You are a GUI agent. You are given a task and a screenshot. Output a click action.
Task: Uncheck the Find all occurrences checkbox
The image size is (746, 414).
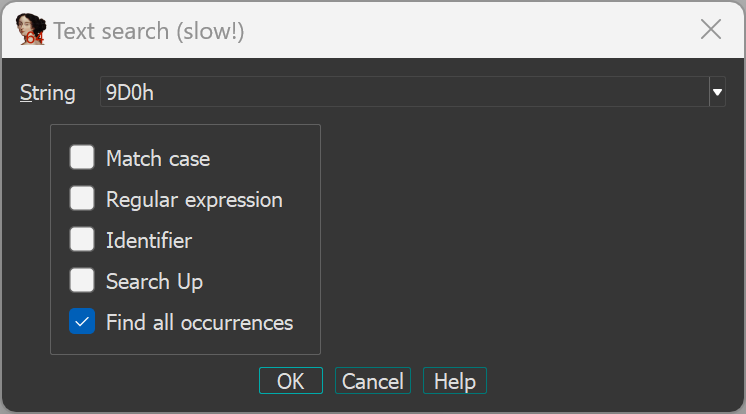(82, 322)
